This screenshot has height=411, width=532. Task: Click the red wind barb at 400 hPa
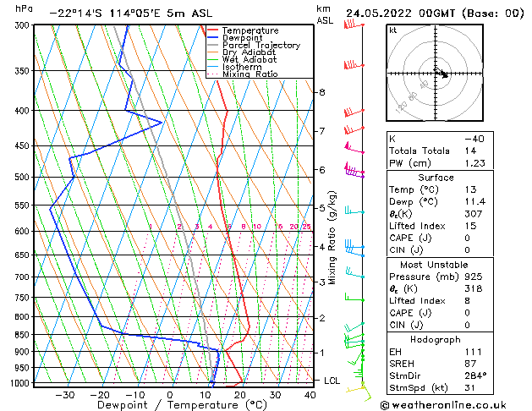click(x=354, y=112)
